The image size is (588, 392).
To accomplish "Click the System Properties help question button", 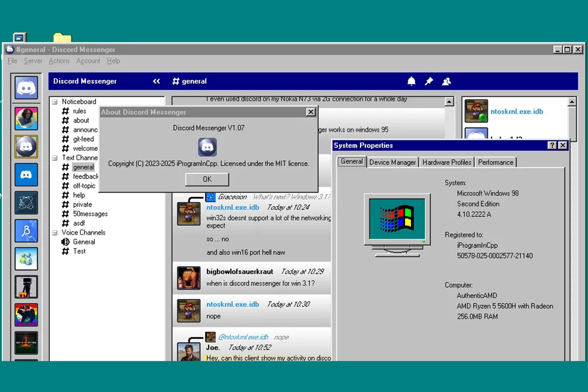I will tap(552, 145).
